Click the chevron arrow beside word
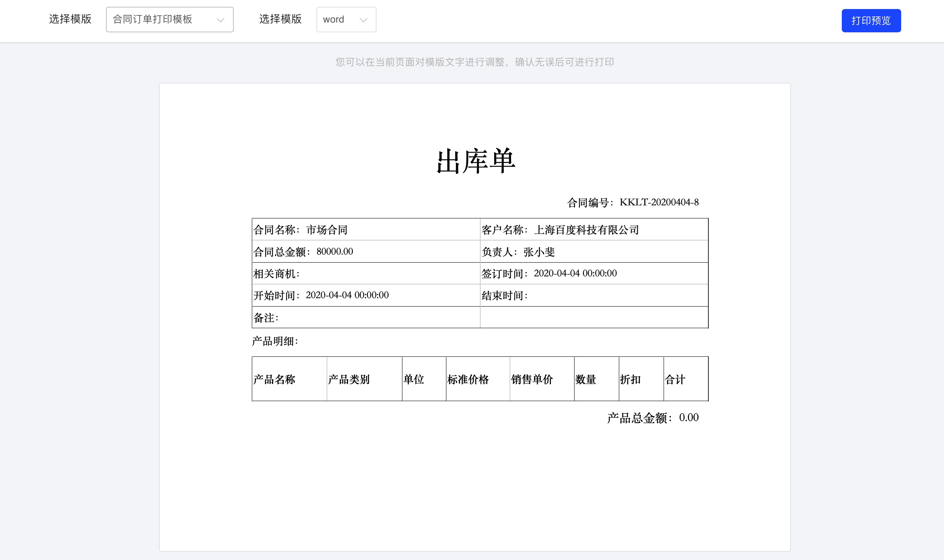Viewport: 944px width, 560px height. (x=363, y=20)
